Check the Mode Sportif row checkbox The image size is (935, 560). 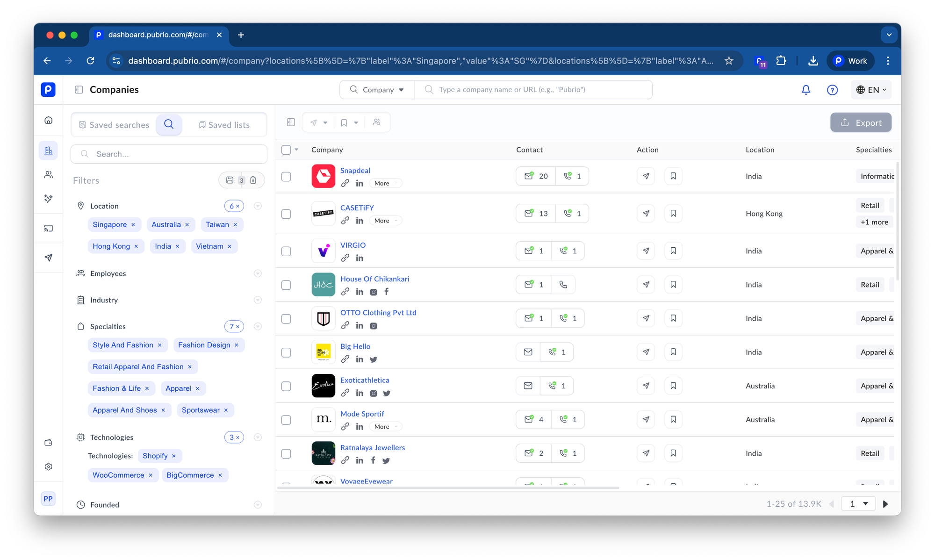click(286, 420)
